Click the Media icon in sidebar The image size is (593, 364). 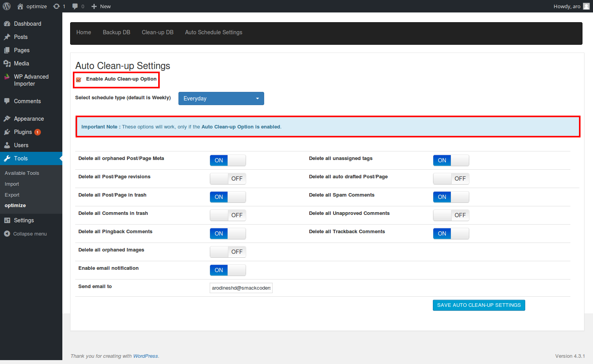pyautogui.click(x=7, y=63)
